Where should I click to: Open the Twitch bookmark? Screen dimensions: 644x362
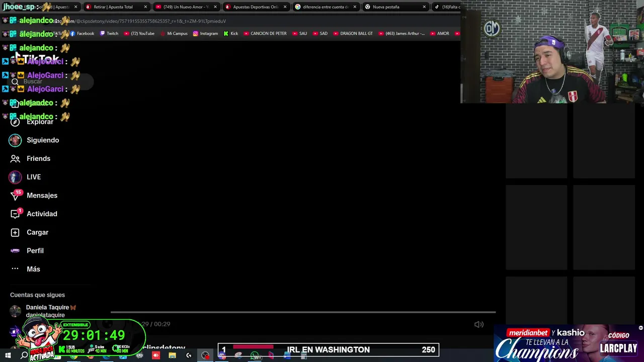tap(109, 34)
